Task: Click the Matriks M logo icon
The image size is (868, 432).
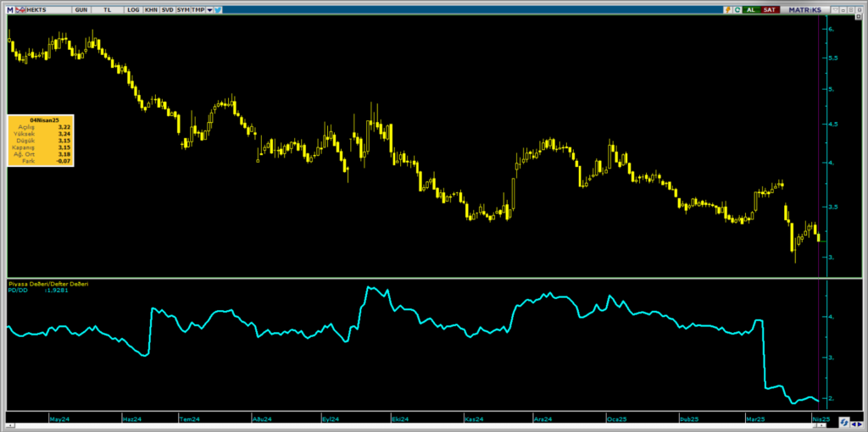Action: click(x=9, y=10)
